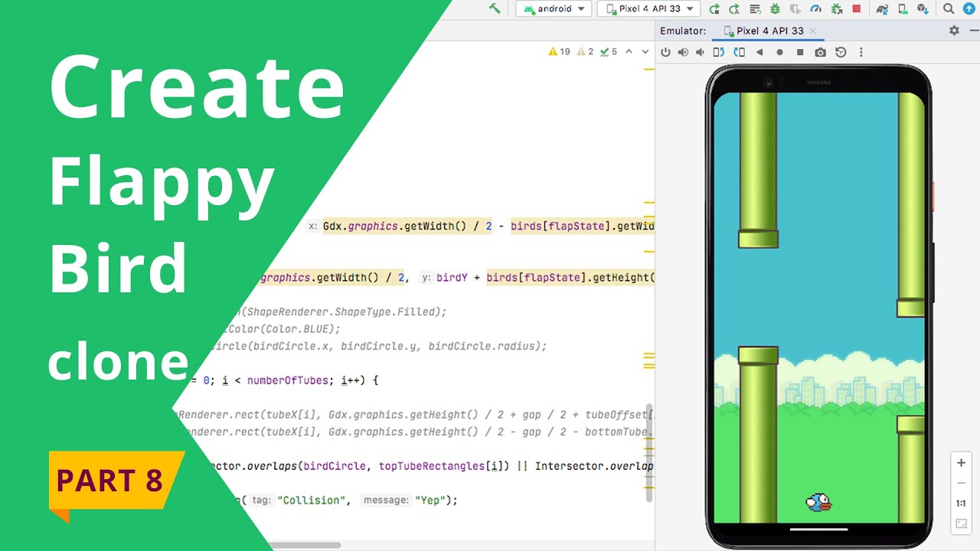Click the Make Project hammer icon

tap(495, 9)
